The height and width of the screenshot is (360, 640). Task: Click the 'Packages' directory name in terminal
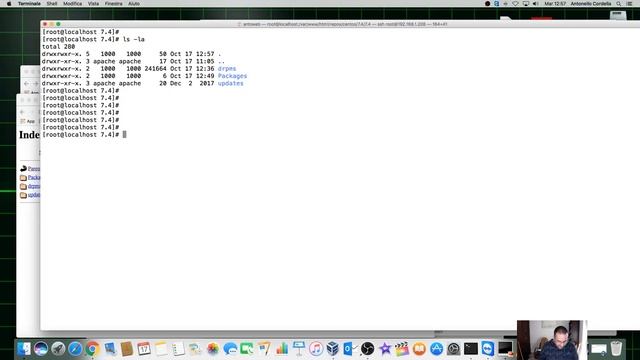pyautogui.click(x=232, y=76)
